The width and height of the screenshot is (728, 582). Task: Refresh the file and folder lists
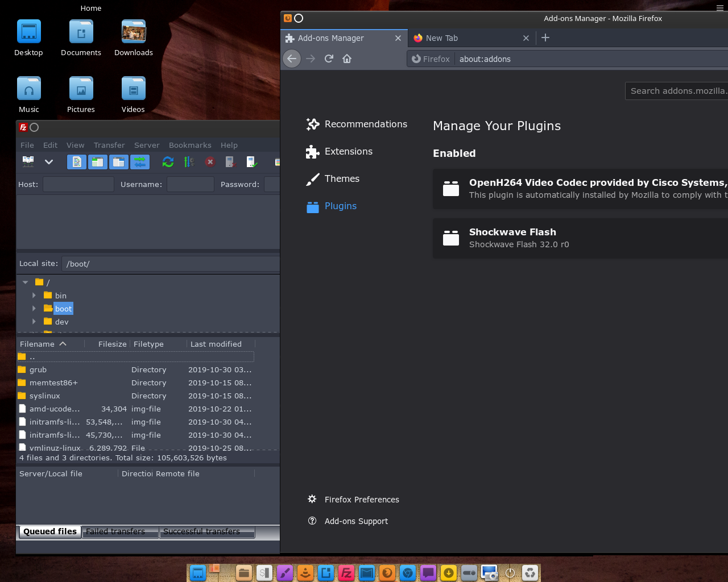pyautogui.click(x=168, y=162)
